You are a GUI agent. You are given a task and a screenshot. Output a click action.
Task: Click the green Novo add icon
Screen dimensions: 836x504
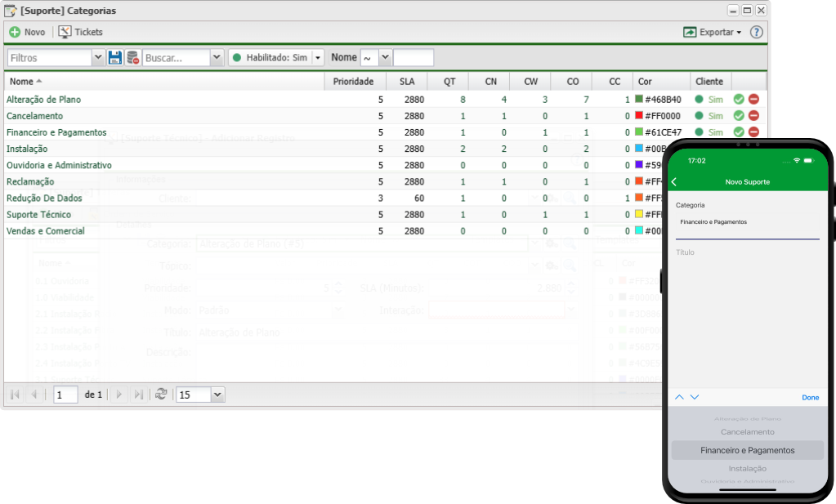[15, 32]
